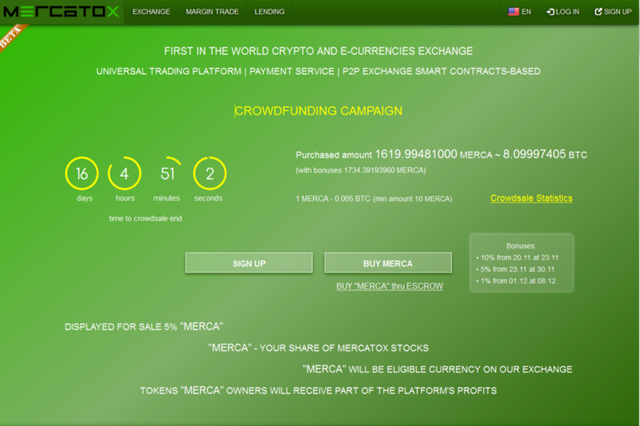Click the Bonuses box title

521,246
